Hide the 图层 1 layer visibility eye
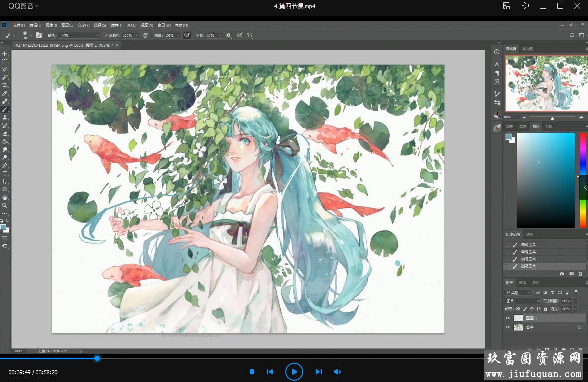This screenshot has width=588, height=382. 507,318
